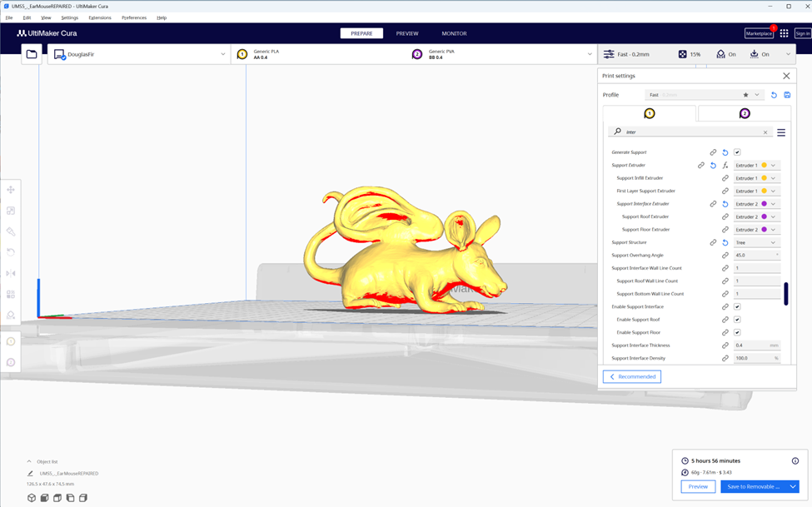Click the settings visibility hamburger menu icon
The image size is (812, 507).
coord(781,132)
